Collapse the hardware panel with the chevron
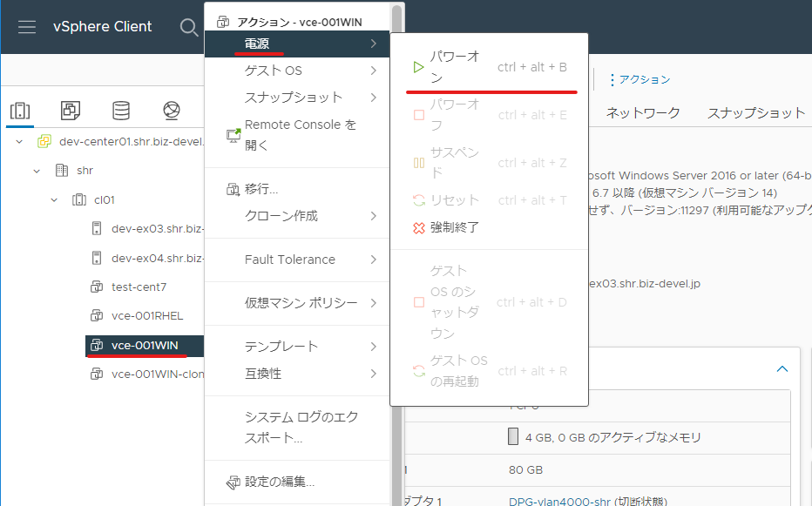This screenshot has height=506, width=812. [782, 368]
